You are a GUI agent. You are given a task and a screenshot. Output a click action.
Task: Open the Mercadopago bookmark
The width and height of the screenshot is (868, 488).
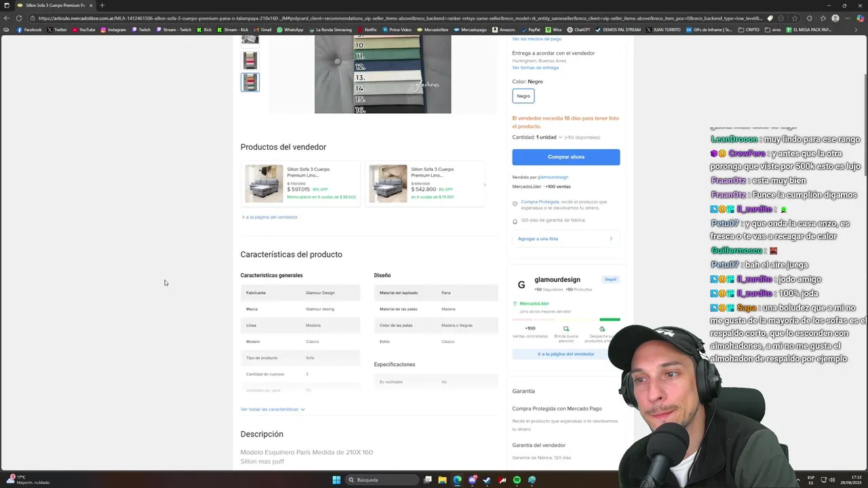point(471,30)
